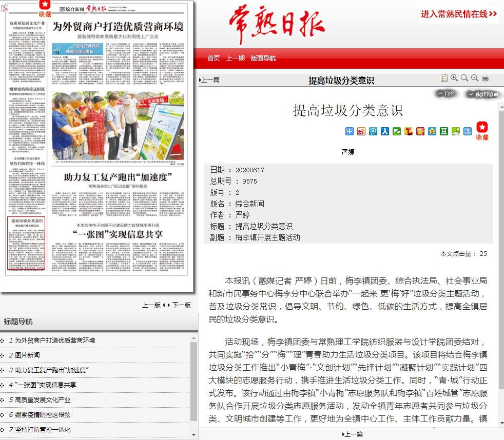Click the arrow icon at the page thumbnail corner
Viewport: 504px width, 440px height.
(5, 9)
